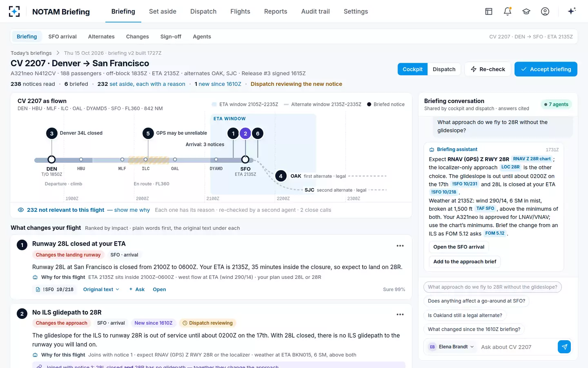The height and width of the screenshot is (368, 588).
Task: Select the Alternates tab
Action: pos(101,36)
